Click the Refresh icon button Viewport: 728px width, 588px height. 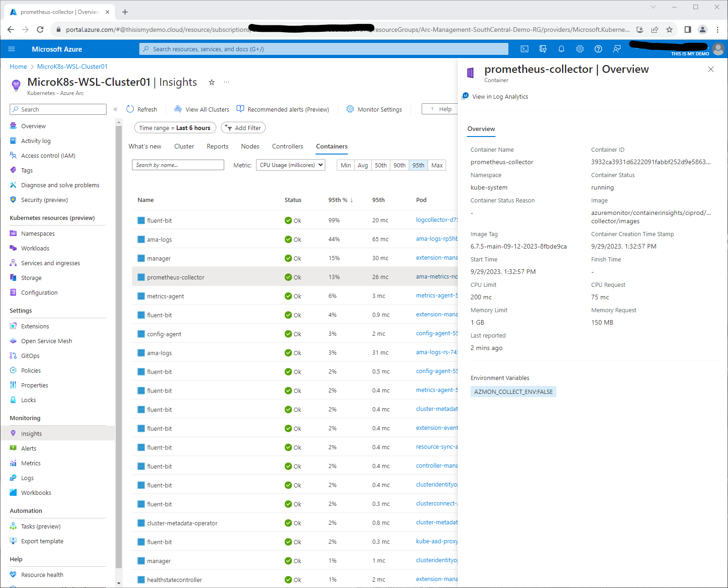(x=142, y=109)
